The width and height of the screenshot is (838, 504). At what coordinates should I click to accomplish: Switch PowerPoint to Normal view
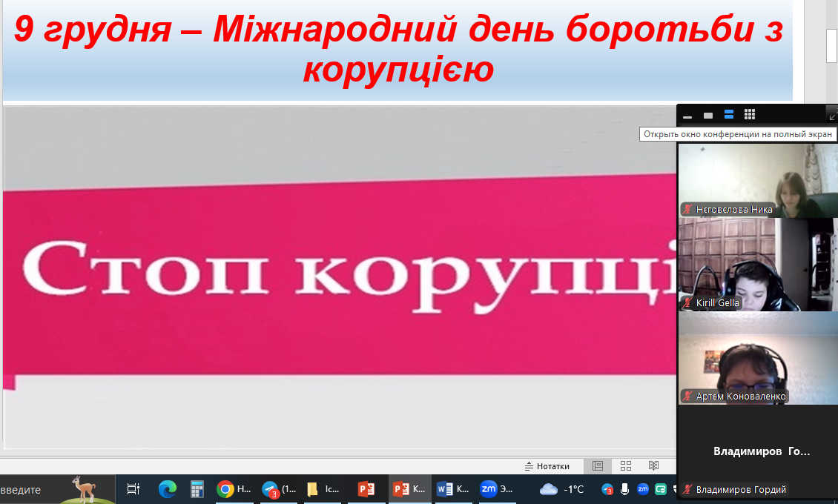click(598, 466)
